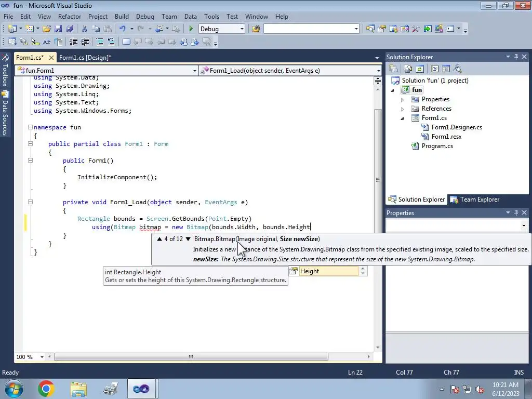Screen dimensions: 532x399
Task: Click Increase Indent icon in text toolbar
Action: (85, 42)
